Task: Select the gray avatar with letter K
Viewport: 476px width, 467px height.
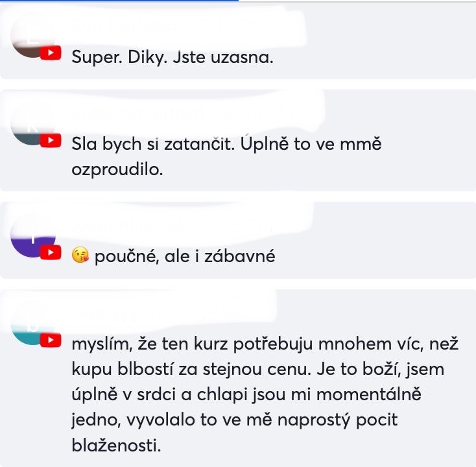Action: (33, 124)
